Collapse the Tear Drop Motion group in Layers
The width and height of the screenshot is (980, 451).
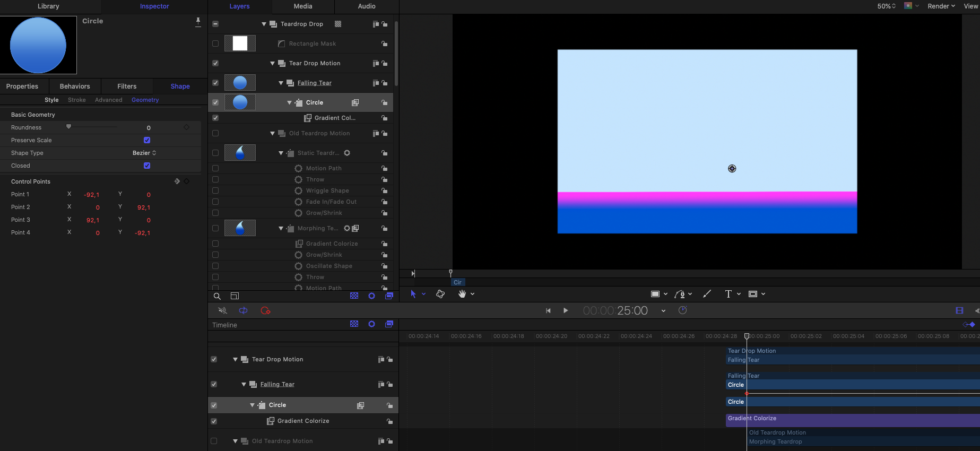coord(272,63)
